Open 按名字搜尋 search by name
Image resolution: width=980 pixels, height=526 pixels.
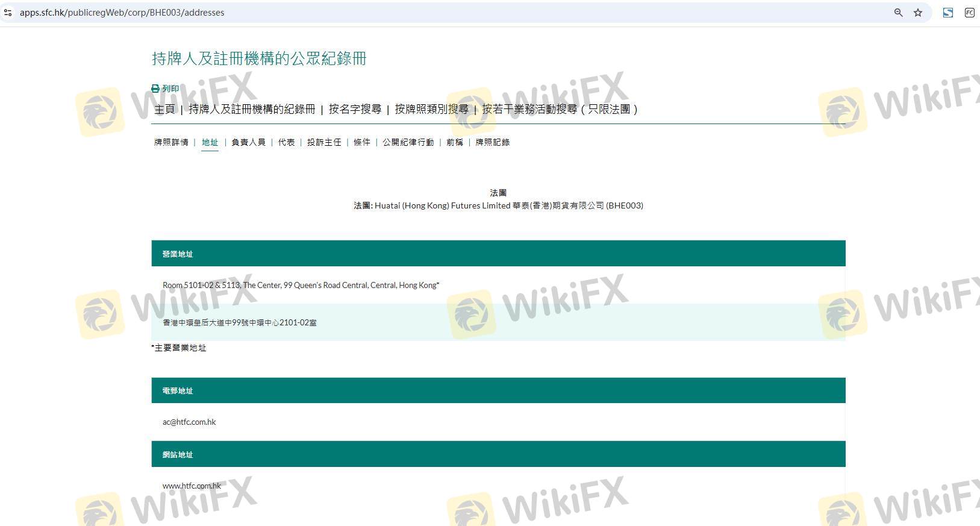(355, 109)
